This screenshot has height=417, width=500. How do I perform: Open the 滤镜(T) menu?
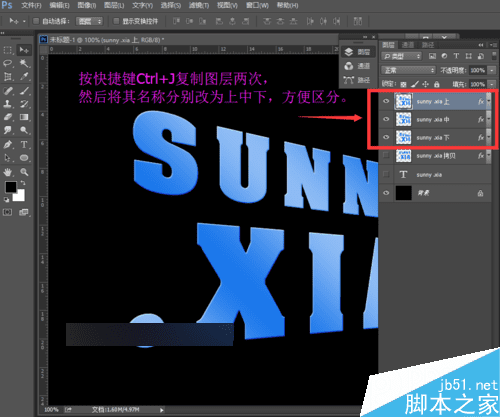coord(199,5)
